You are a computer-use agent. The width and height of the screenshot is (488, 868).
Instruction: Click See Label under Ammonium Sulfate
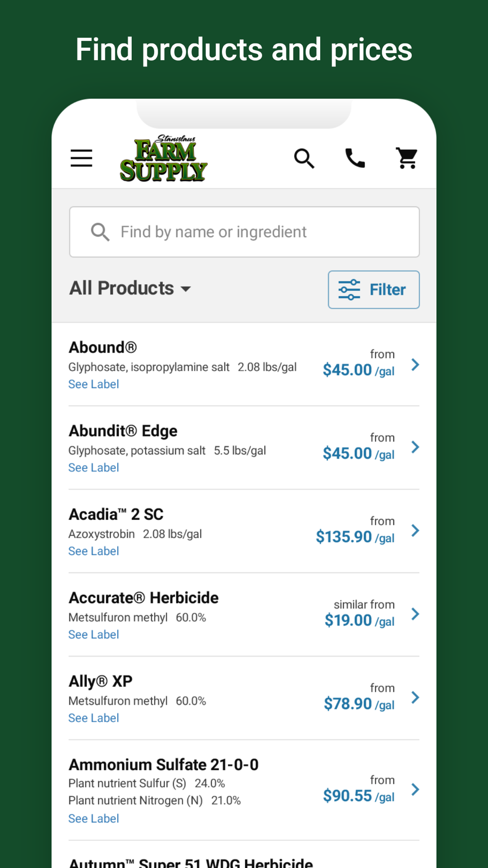94,819
